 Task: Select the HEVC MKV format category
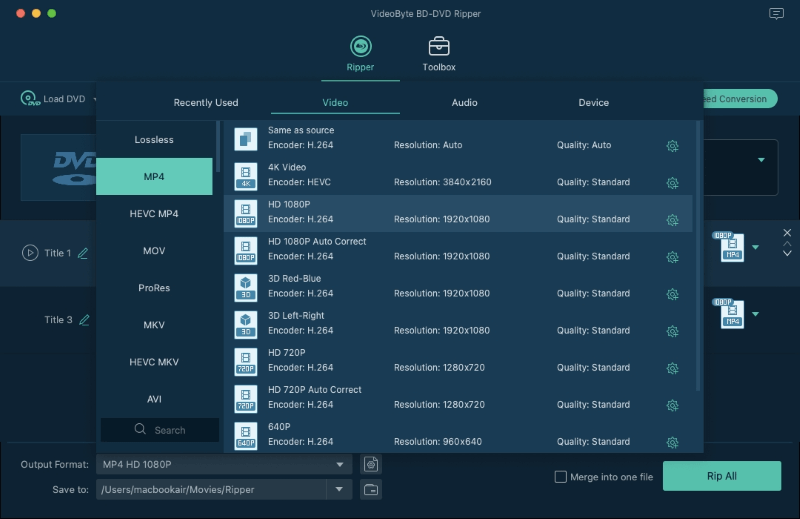(x=154, y=362)
